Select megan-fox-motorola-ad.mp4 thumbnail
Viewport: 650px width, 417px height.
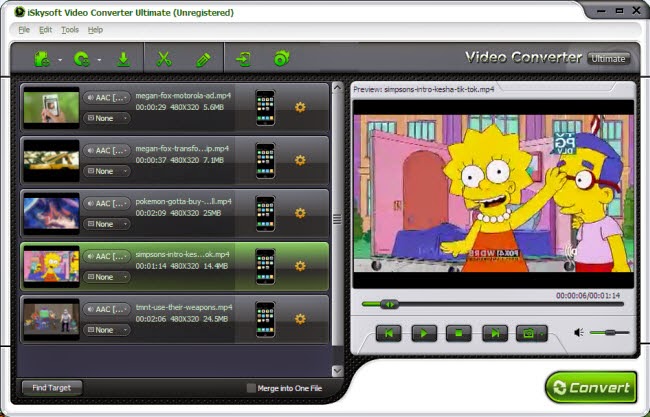(51, 107)
